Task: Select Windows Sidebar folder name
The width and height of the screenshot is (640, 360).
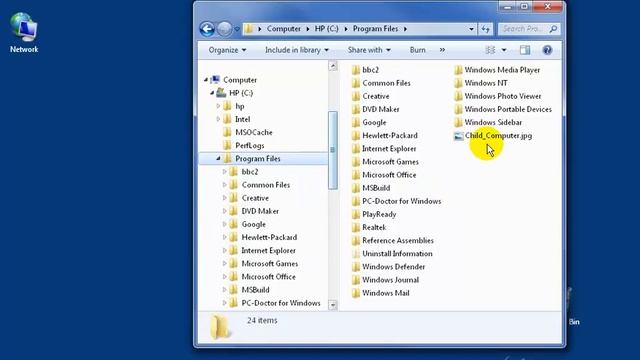Action: [493, 122]
